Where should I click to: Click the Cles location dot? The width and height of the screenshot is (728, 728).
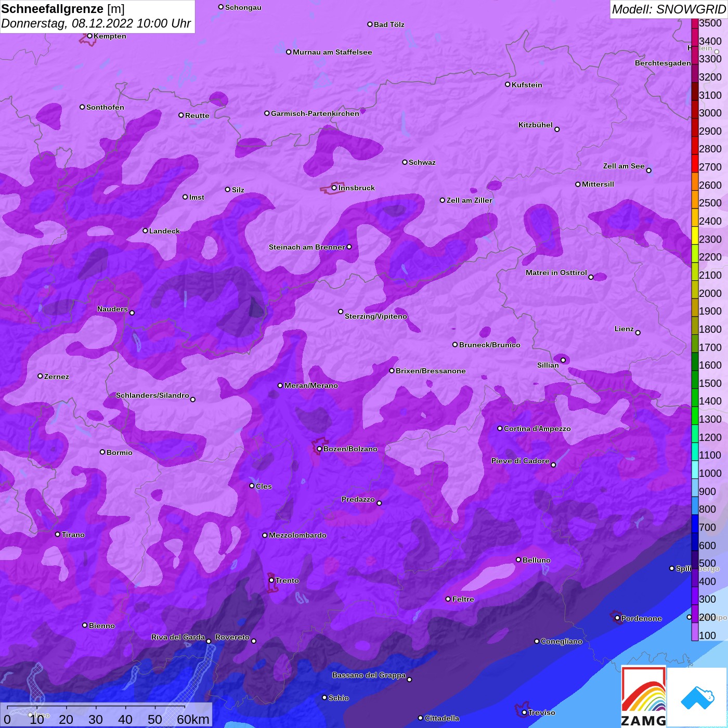click(252, 486)
